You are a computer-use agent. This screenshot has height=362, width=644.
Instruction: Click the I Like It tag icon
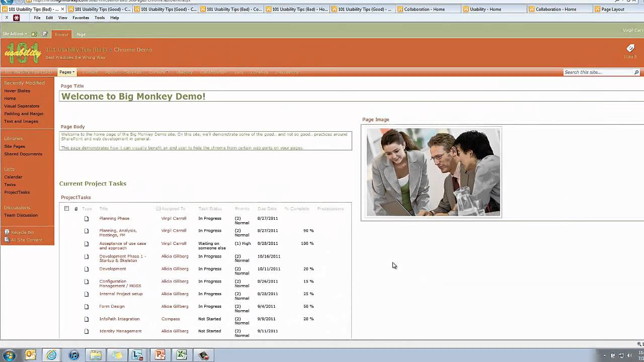coord(630,48)
